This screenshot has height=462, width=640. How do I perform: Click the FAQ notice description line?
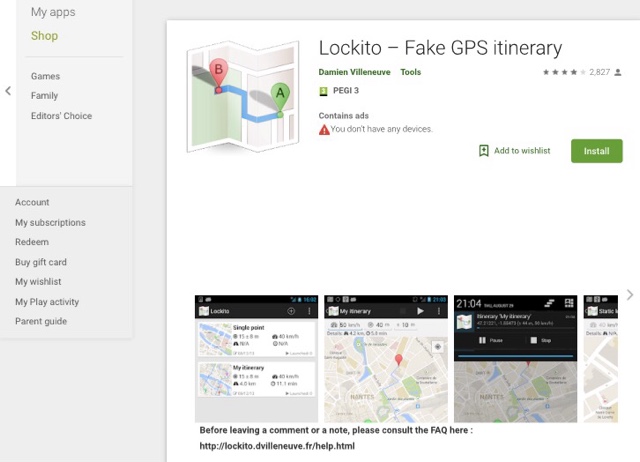[x=336, y=430]
